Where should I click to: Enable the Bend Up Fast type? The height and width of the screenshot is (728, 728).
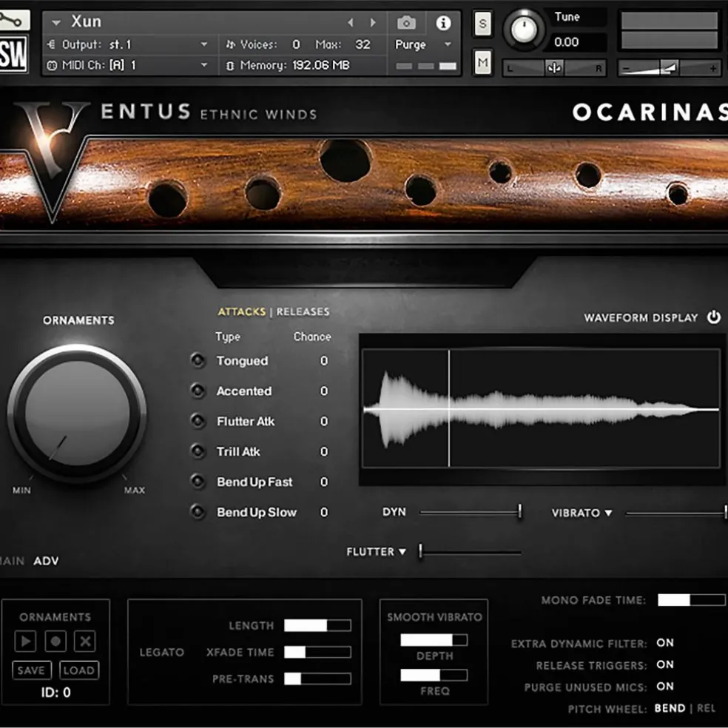(198, 482)
